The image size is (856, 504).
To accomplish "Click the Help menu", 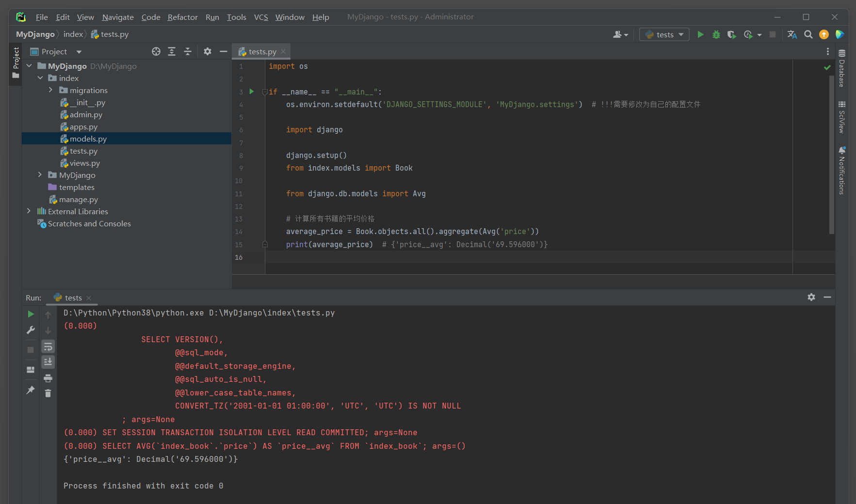I will point(321,17).
